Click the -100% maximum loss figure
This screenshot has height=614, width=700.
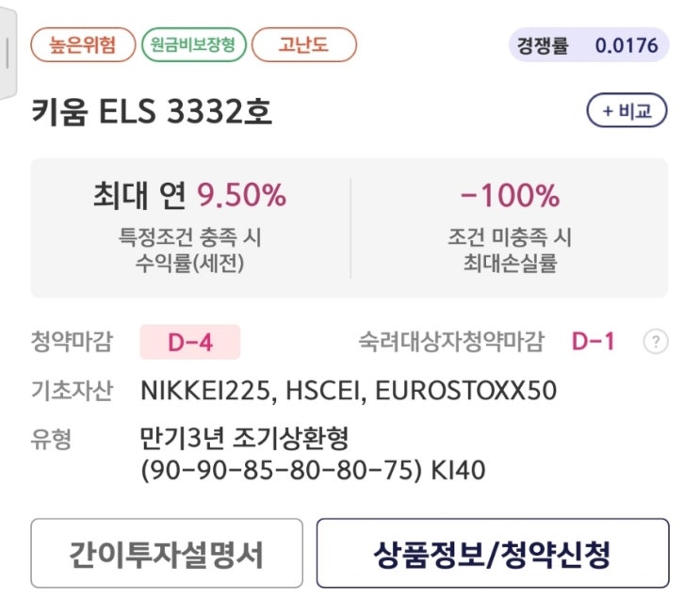(510, 195)
